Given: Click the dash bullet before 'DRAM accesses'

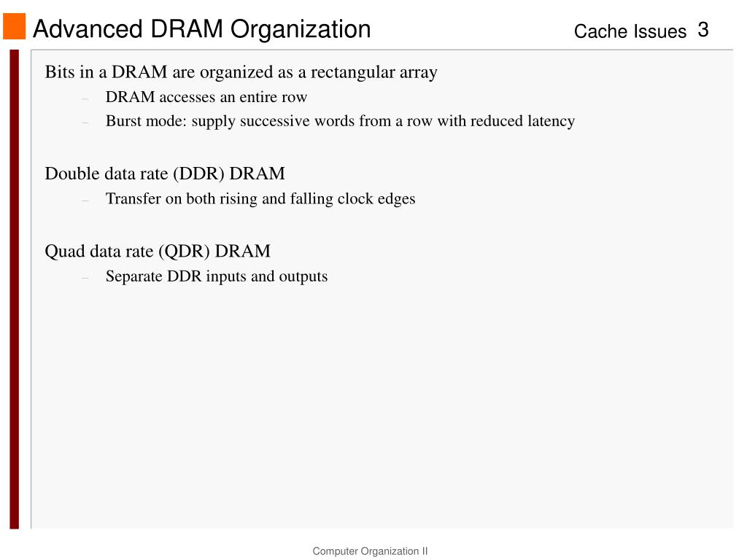Looking at the screenshot, I should (x=85, y=98).
